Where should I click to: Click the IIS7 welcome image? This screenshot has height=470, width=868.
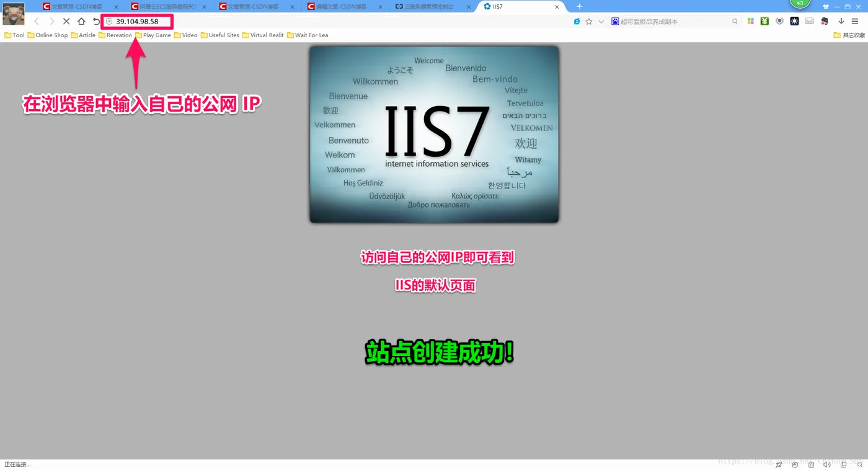pos(434,134)
